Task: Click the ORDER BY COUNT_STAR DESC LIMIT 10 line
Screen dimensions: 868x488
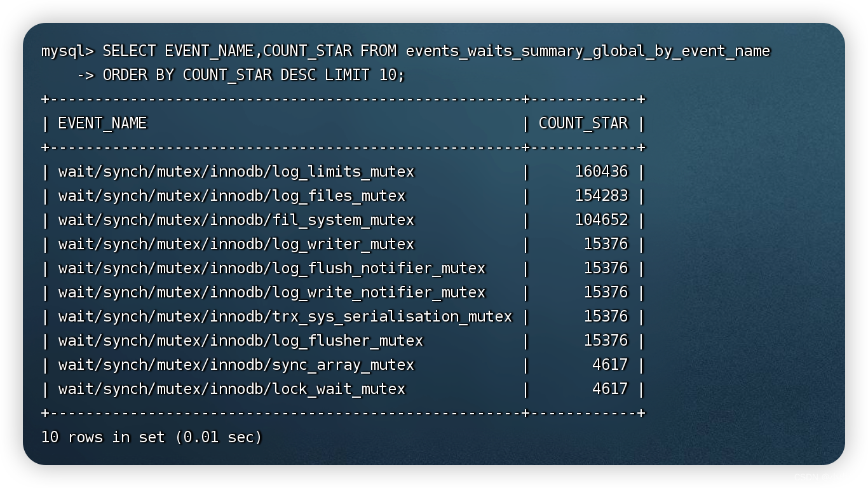Action: [254, 75]
